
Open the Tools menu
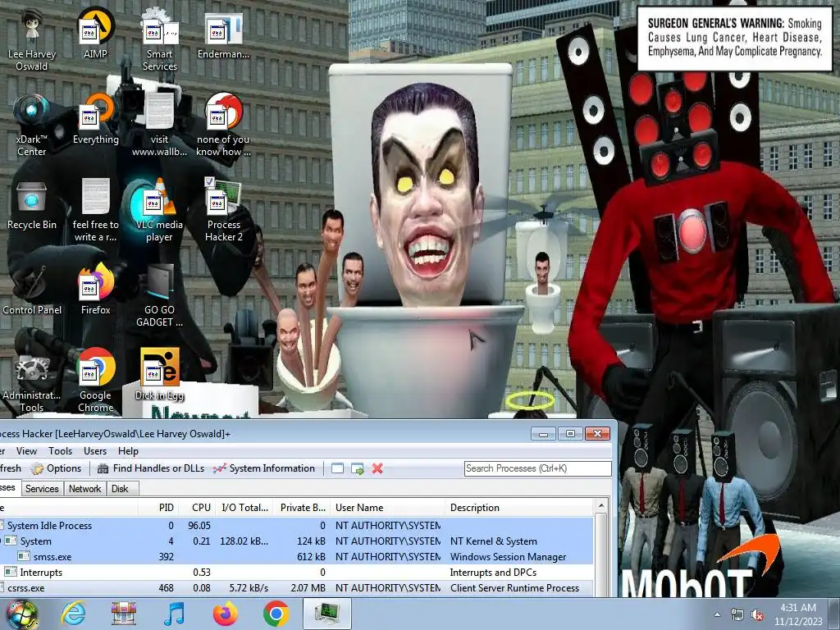60,451
